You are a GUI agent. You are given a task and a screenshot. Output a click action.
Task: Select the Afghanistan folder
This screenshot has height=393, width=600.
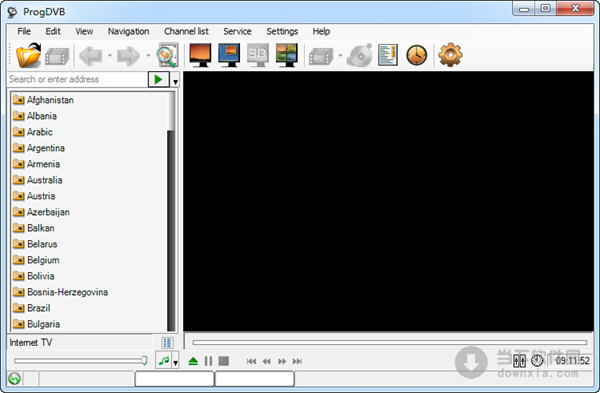tap(43, 100)
